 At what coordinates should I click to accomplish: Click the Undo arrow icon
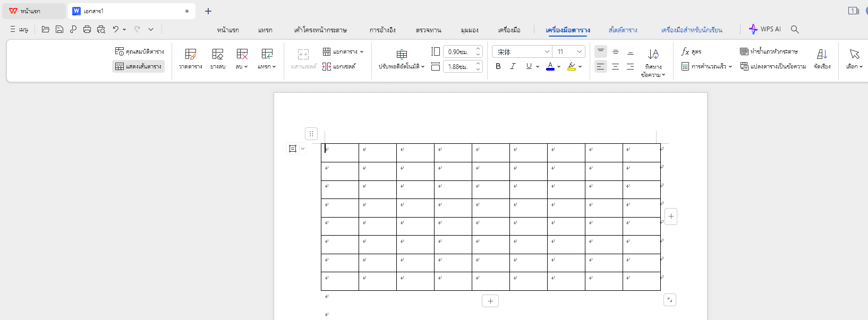point(115,29)
